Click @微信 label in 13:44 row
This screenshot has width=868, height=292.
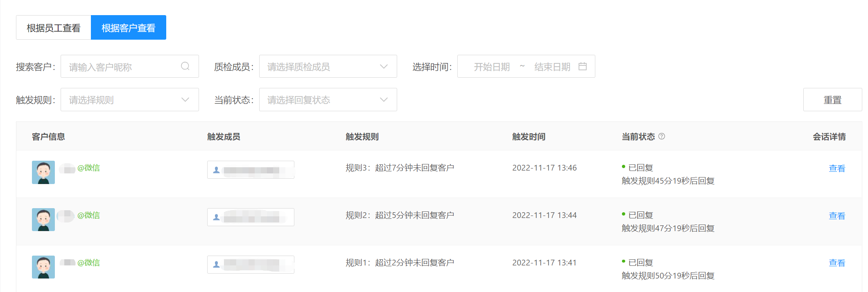pos(88,215)
